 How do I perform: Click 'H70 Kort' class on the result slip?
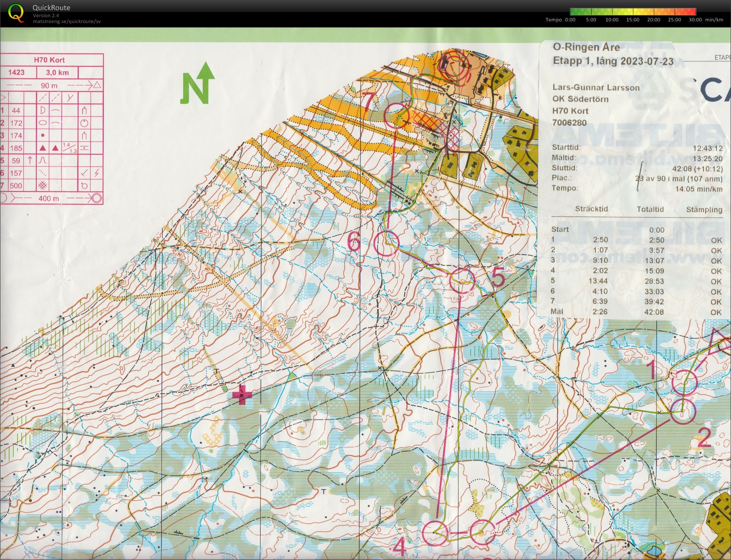[x=570, y=111]
